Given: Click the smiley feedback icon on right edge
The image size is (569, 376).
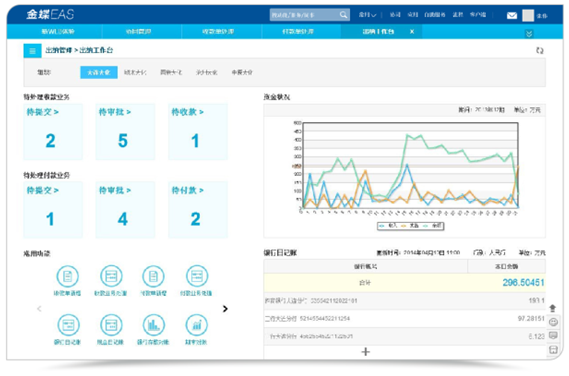Looking at the screenshot, I should click(553, 322).
